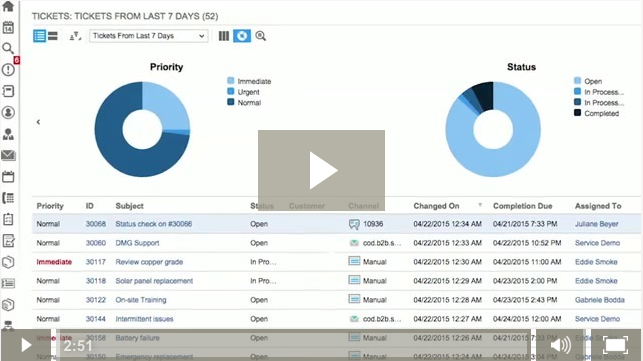643x361 pixels.
Task: Open the Home icon in sidebar
Action: (8, 6)
